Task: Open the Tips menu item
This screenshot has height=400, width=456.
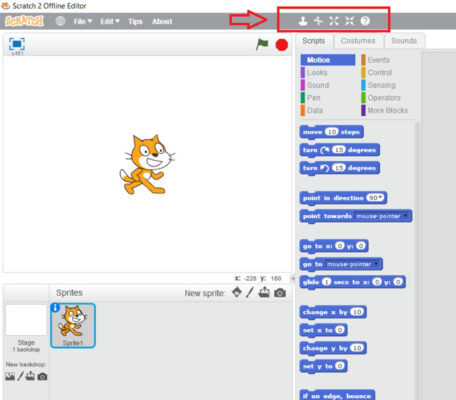Action: pyautogui.click(x=135, y=21)
